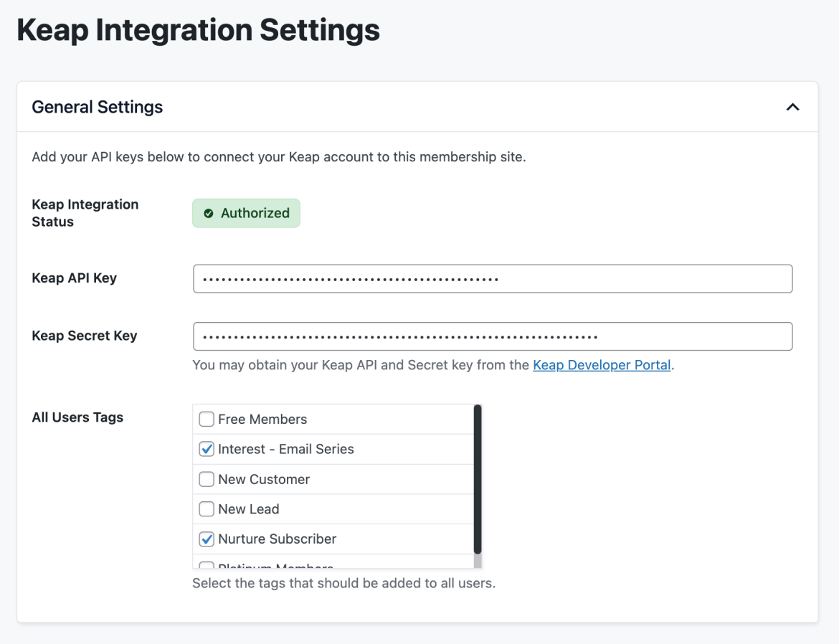Click the Authorized status badge

click(x=246, y=212)
